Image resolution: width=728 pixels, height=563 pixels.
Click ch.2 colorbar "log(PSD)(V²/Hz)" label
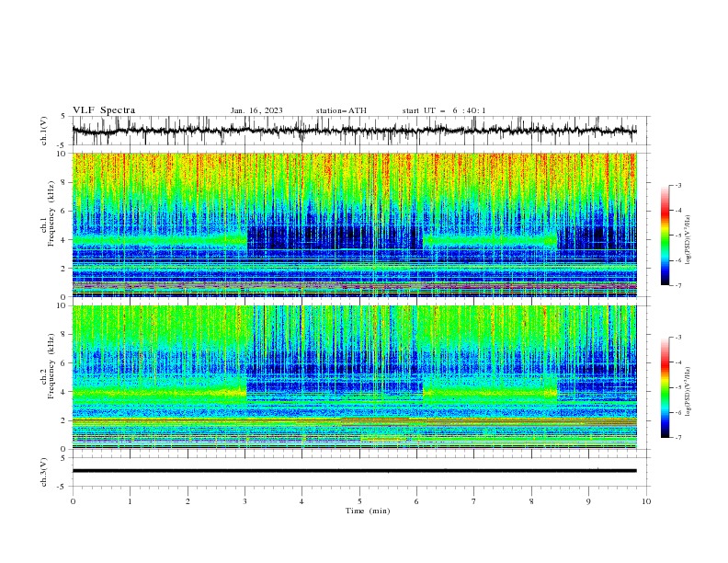click(x=688, y=392)
